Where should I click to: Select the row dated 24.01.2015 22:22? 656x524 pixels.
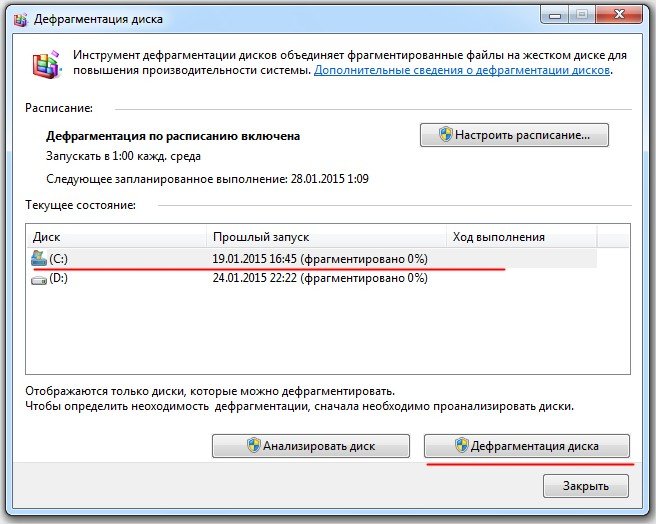click(x=319, y=280)
